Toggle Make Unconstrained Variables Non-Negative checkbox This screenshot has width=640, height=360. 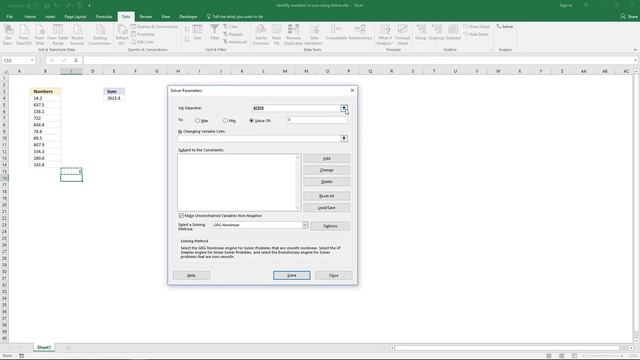[x=181, y=216]
